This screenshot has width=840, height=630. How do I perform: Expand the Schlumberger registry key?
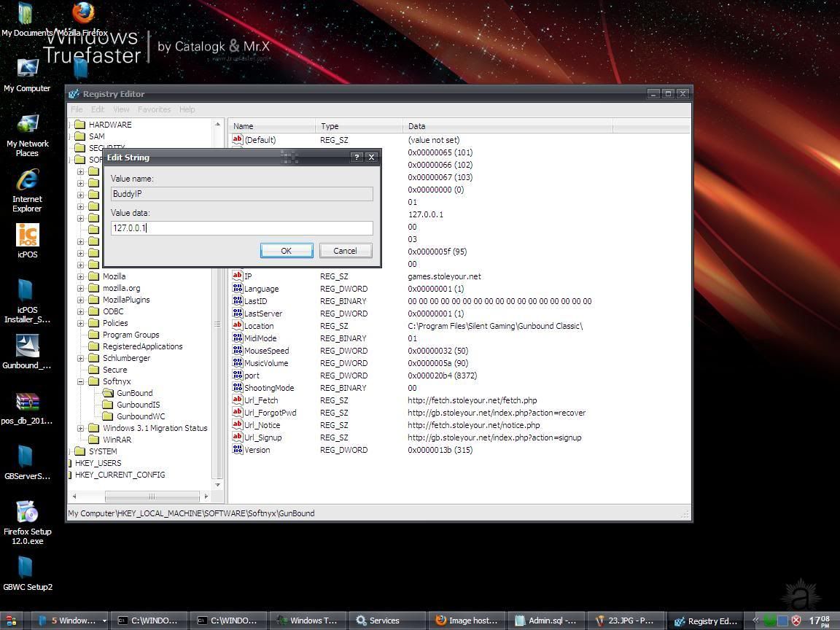[80, 358]
